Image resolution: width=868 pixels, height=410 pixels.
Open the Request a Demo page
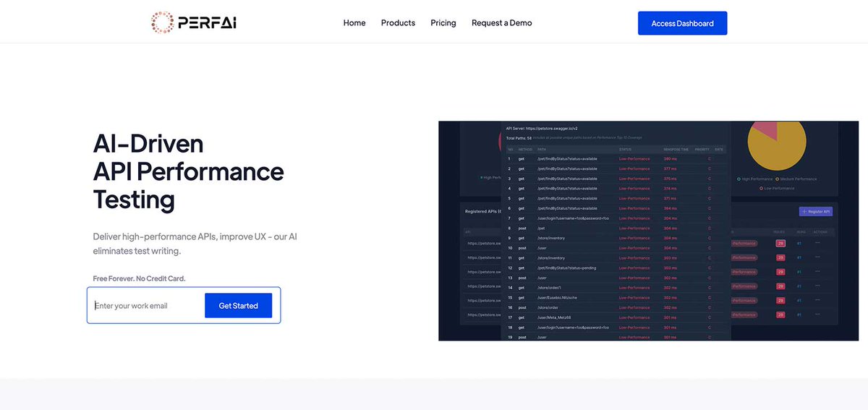501,23
